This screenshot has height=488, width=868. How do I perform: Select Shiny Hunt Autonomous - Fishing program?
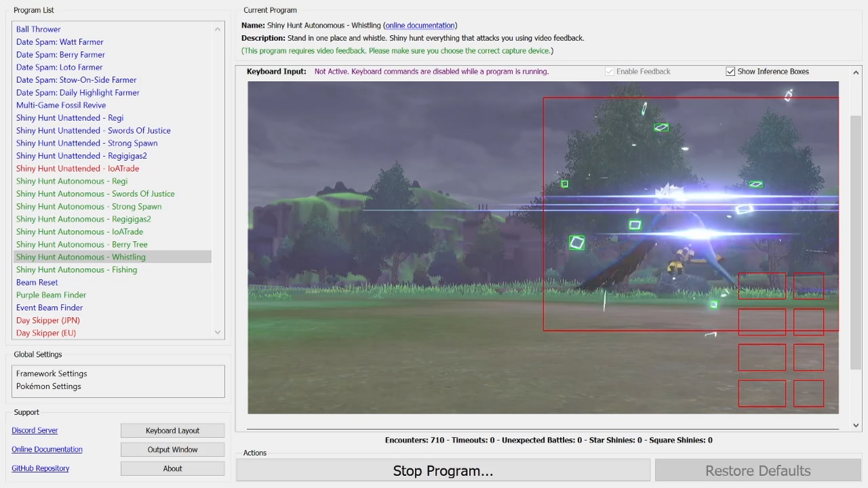pos(76,270)
